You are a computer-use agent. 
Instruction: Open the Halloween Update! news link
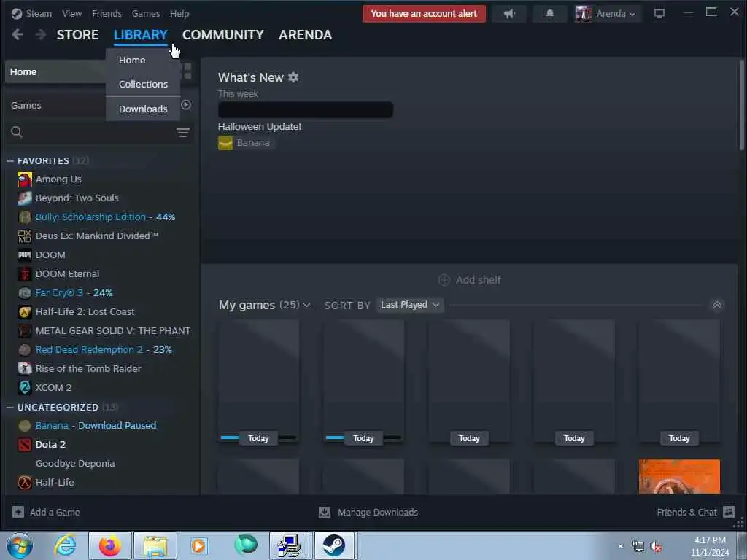260,127
